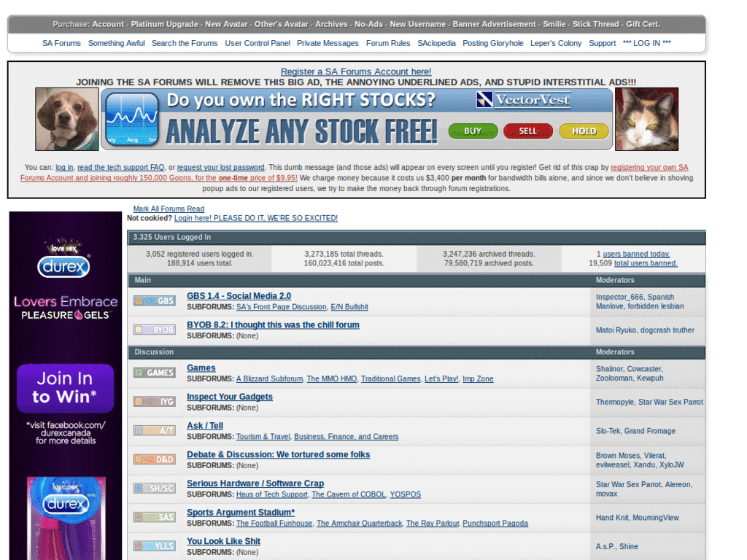
Task: Click the Join In to Win button
Action: pyautogui.click(x=65, y=388)
